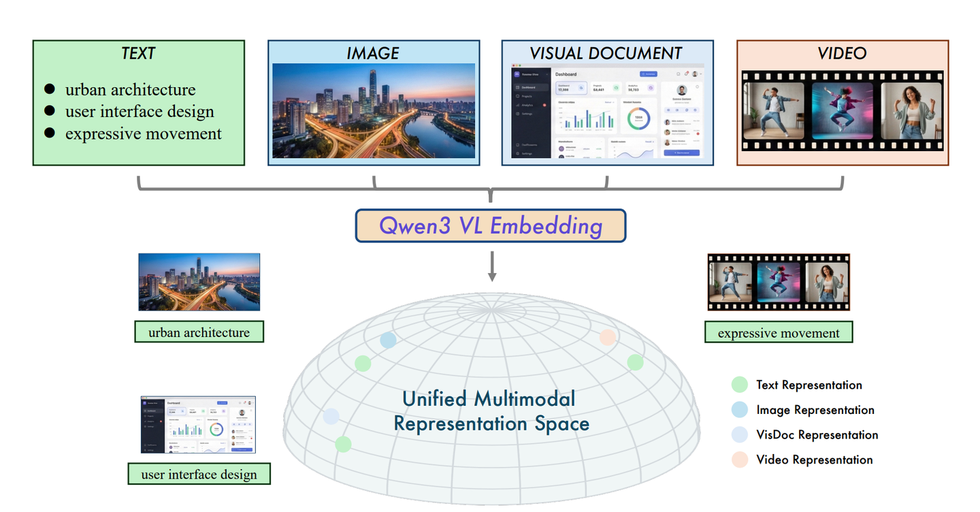Select the pale blue VisDoc dot on the dome
The width and height of the screenshot is (980, 512).
[331, 417]
